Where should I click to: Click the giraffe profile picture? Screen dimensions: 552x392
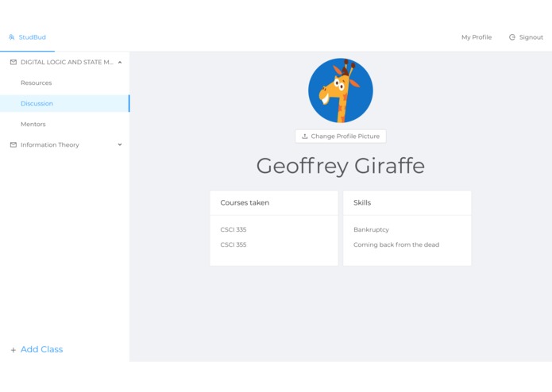(x=341, y=90)
